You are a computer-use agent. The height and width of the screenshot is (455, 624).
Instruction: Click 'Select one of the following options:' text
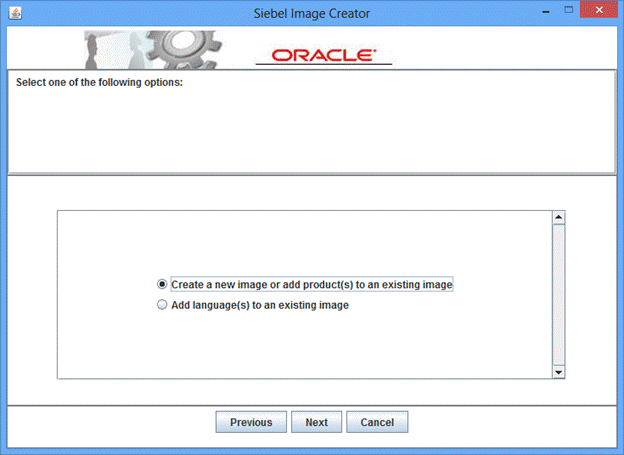point(99,82)
